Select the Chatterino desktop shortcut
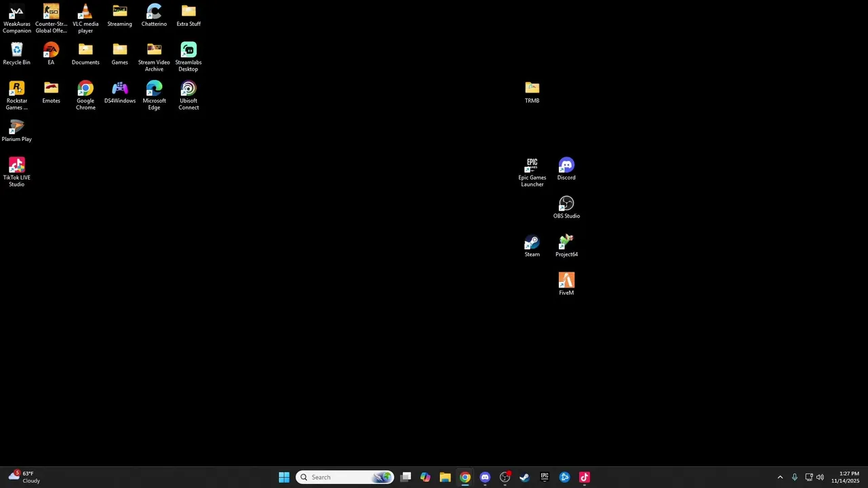Viewport: 868px width, 488px height. coord(154,16)
